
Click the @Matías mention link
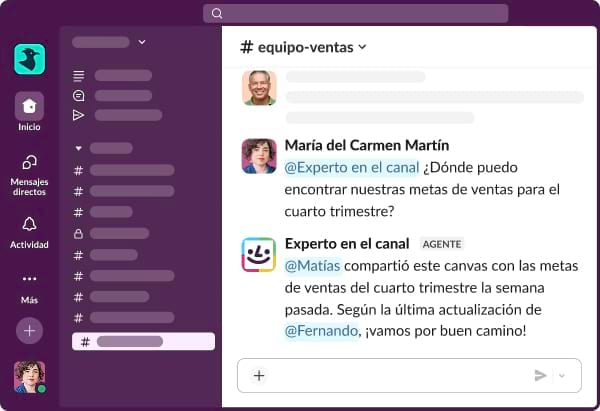coord(313,266)
